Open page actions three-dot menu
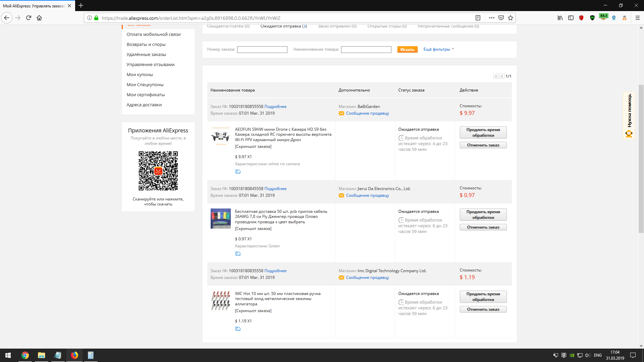The image size is (644, 362). point(492,18)
